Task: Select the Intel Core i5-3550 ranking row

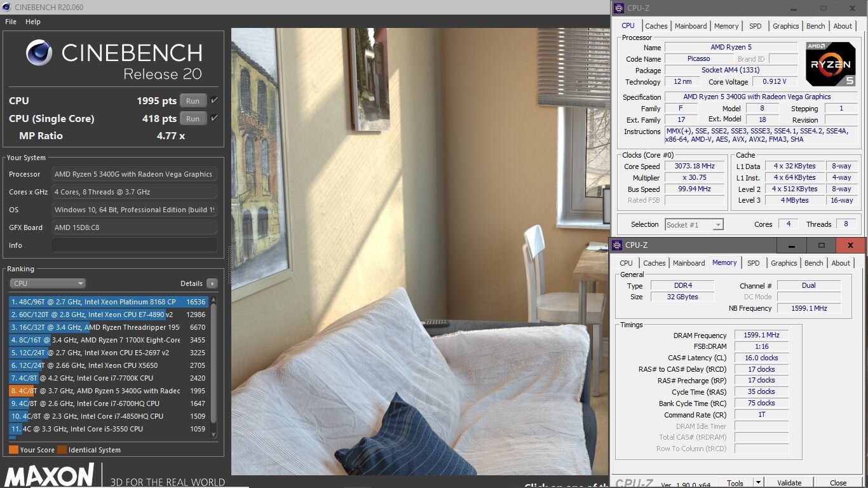Action: (109, 429)
